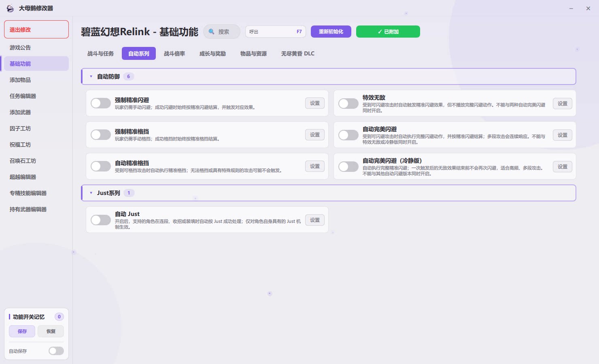Click the 大母鹅修改器 window title
The height and width of the screenshot is (364, 599).
click(36, 8)
